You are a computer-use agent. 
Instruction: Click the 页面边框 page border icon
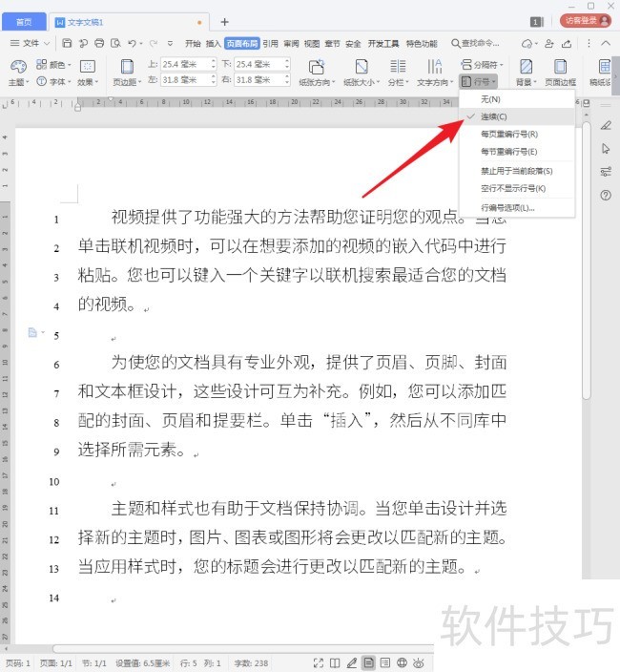561,67
